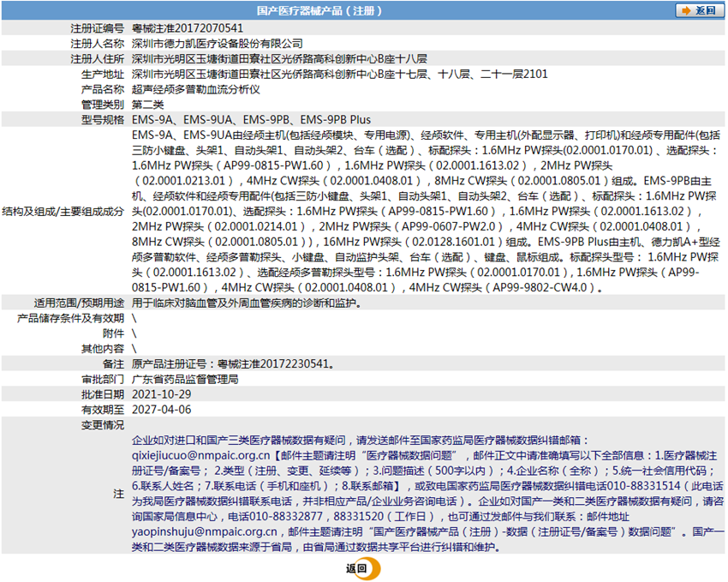728x582 pixels.
Task: Click remark 原产品注册证号：粤械注准20172230541
Action: coord(233,364)
